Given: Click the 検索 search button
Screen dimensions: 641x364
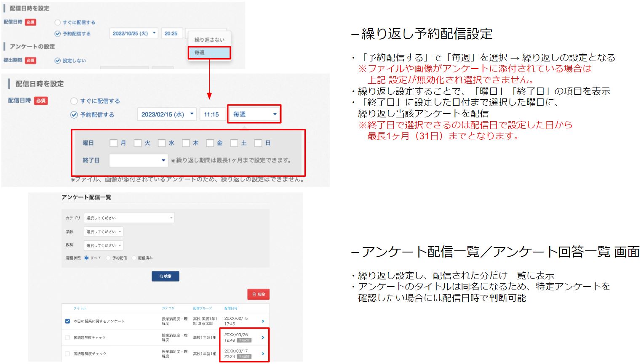Looking at the screenshot, I should point(166,276).
